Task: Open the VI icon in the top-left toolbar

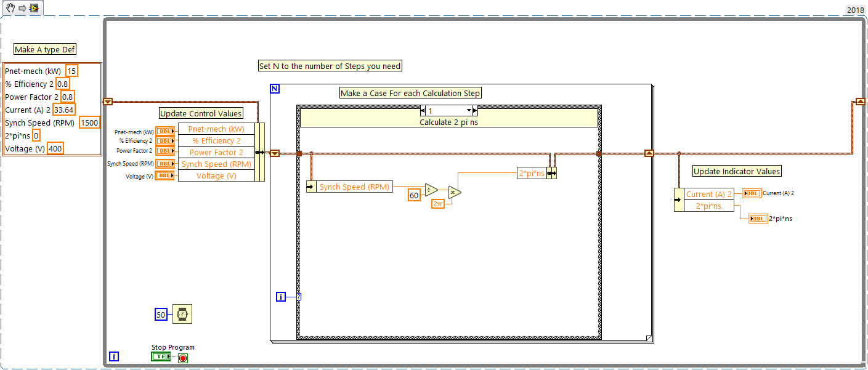Action: [x=34, y=8]
